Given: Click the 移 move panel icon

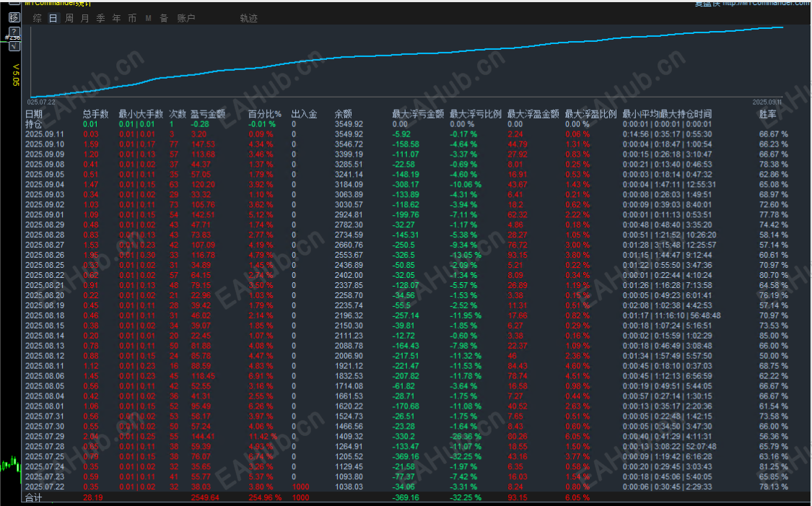Looking at the screenshot, I should (x=14, y=17).
